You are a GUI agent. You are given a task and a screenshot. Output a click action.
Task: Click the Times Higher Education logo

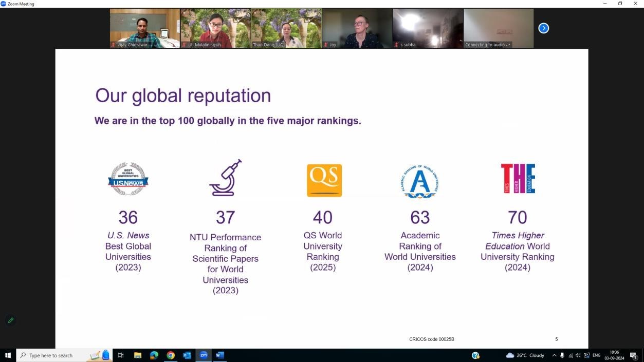pos(518,179)
